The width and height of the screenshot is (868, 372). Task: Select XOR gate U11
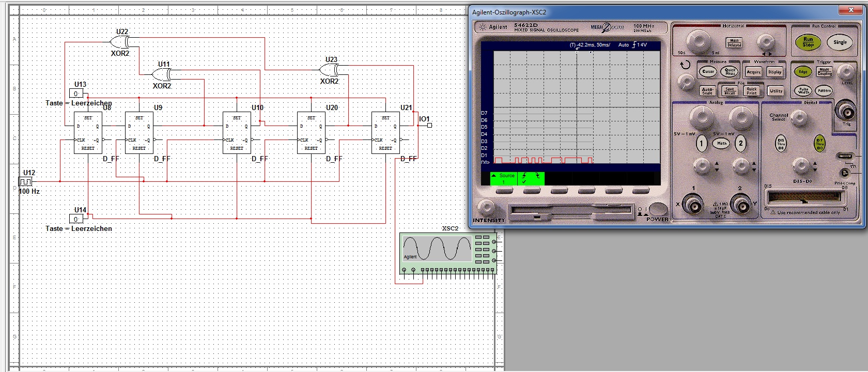click(162, 74)
